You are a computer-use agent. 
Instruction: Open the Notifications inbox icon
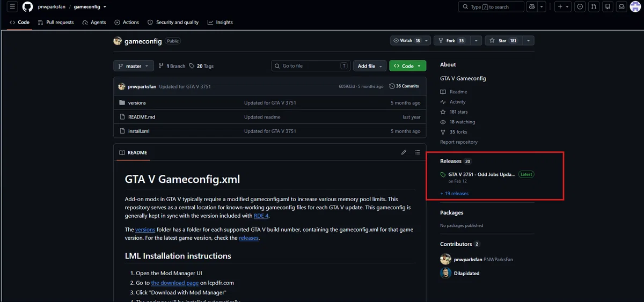click(621, 6)
